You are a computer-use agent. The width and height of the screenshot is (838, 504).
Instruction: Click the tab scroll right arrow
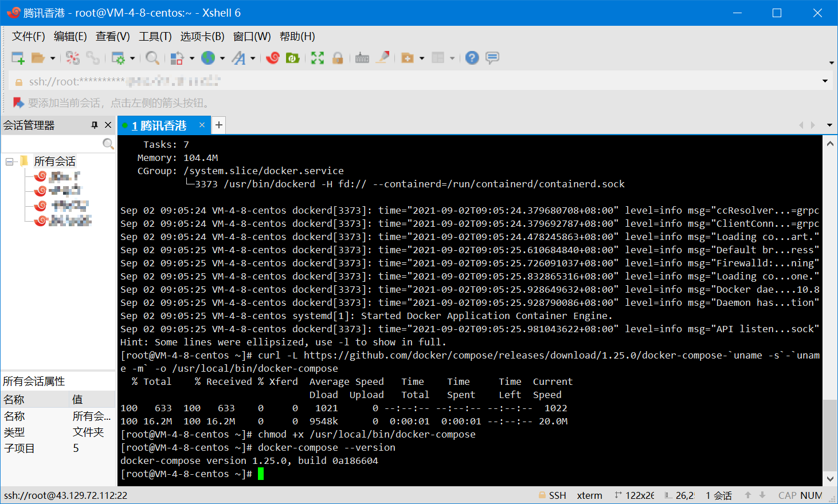coord(813,125)
